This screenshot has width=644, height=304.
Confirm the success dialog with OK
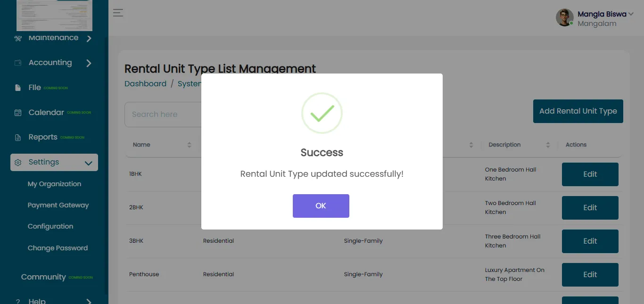pos(321,206)
